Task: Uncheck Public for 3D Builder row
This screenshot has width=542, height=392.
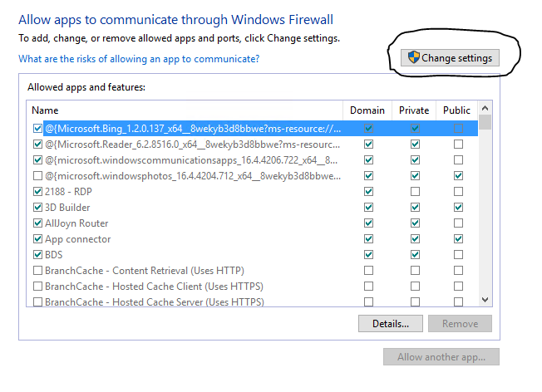Action: 458,208
